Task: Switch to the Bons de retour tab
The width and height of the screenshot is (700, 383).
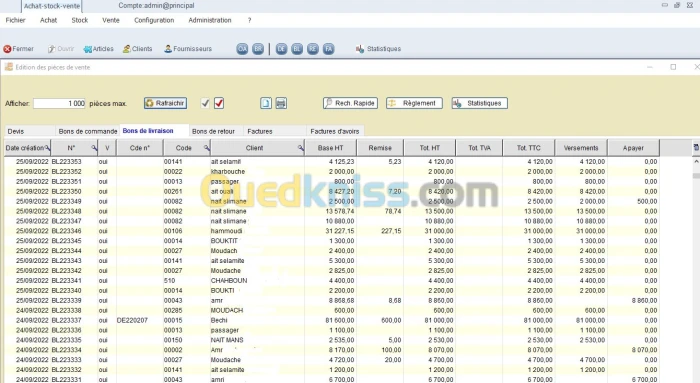Action: (x=216, y=131)
